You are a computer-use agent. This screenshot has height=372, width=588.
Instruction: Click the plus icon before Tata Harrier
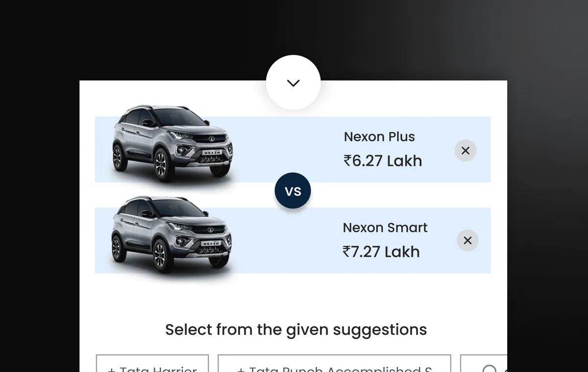click(111, 370)
